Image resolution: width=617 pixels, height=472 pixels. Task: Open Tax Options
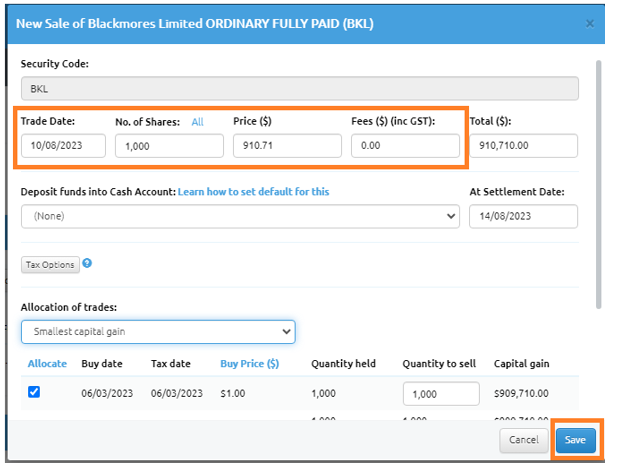tap(50, 265)
